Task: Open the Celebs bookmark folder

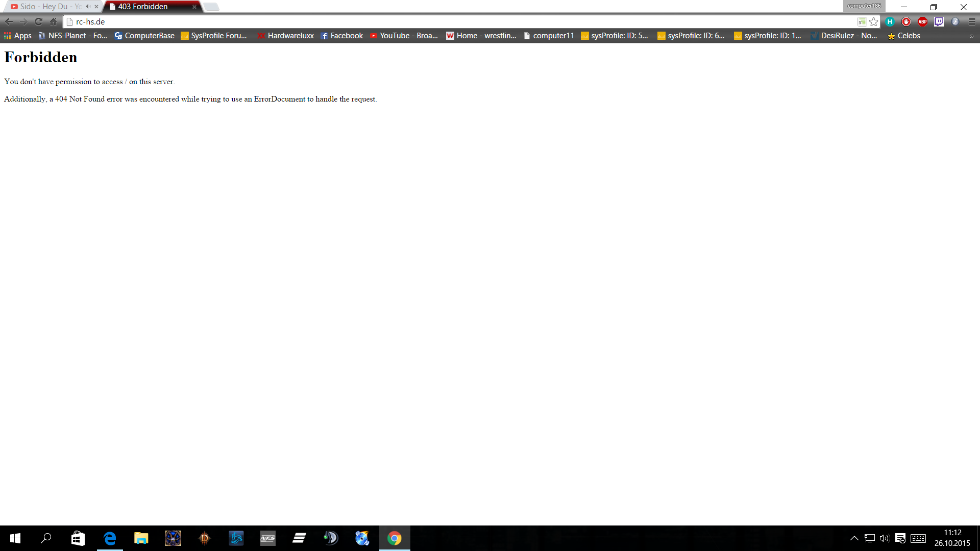Action: 904,36
